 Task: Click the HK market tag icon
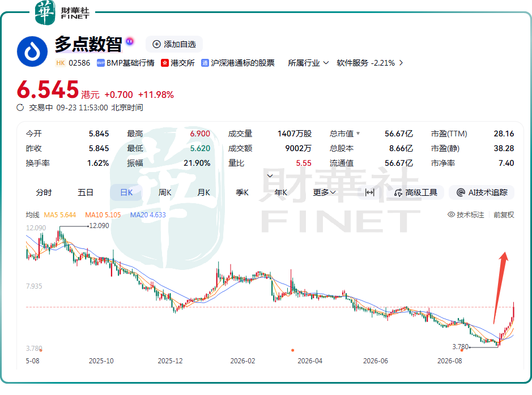click(x=61, y=63)
